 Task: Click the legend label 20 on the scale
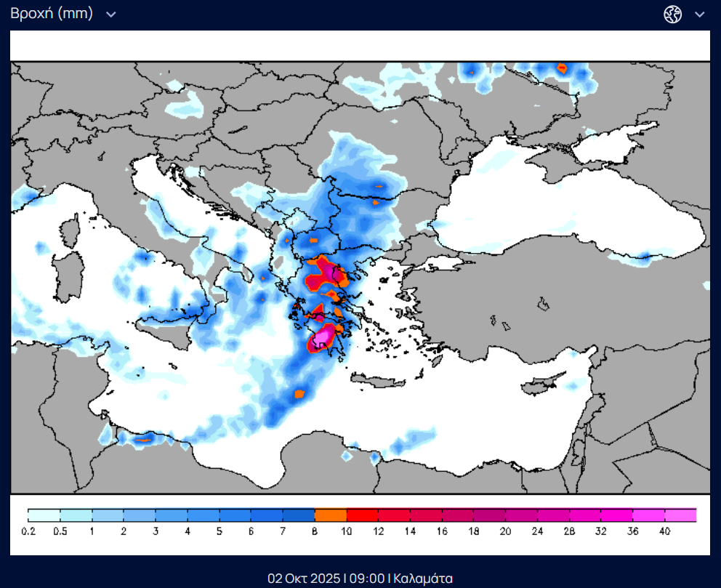pos(505,532)
